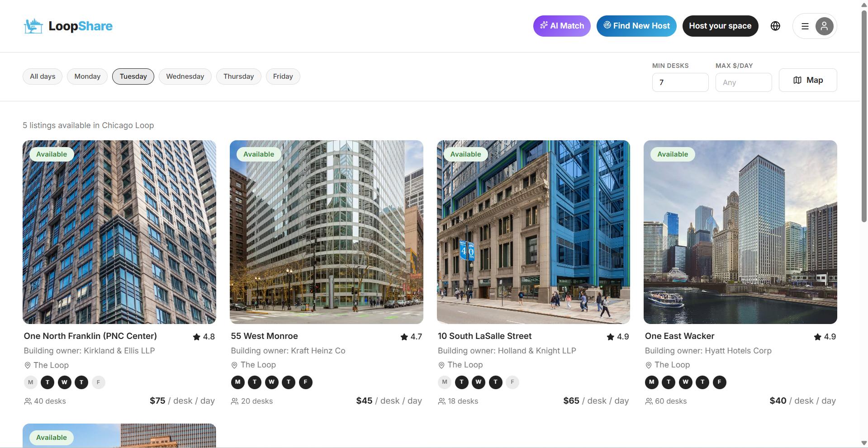Filter listings by Wednesday
The image size is (868, 448).
tap(185, 76)
